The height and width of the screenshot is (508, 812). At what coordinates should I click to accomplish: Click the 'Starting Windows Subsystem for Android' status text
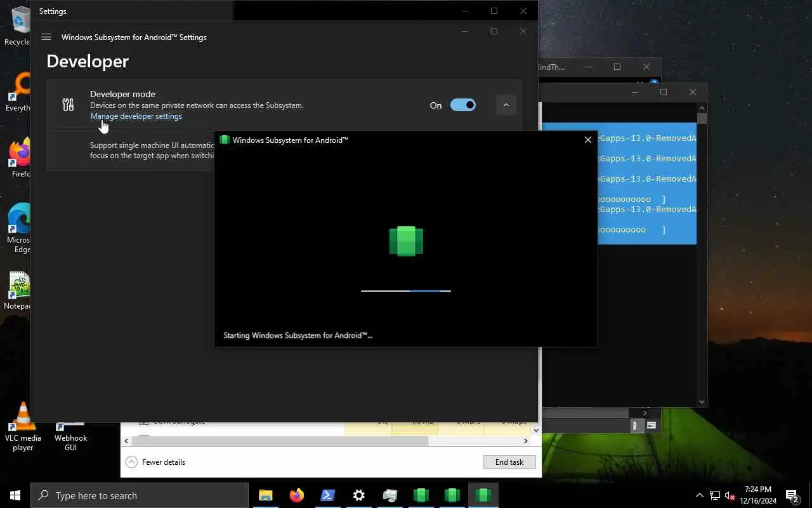pyautogui.click(x=298, y=335)
